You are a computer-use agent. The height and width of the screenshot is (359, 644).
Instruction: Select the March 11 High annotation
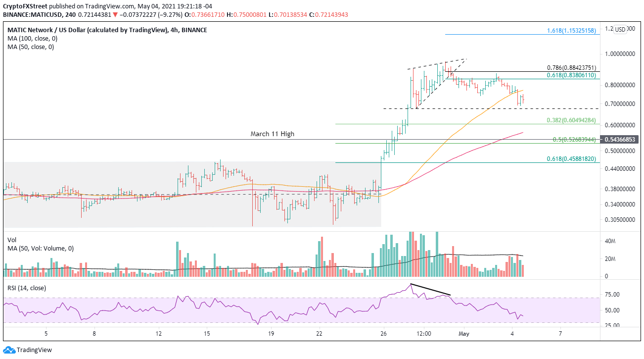point(272,134)
